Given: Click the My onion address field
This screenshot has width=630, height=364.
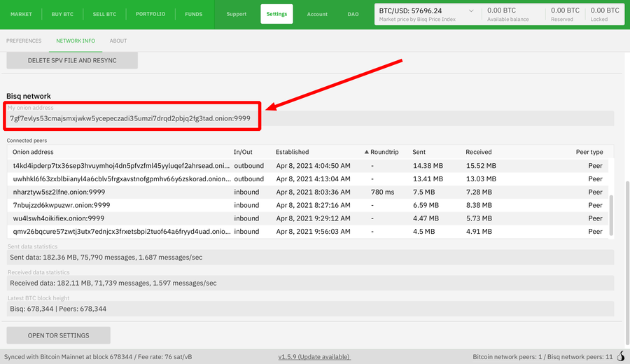Looking at the screenshot, I should pyautogui.click(x=308, y=118).
